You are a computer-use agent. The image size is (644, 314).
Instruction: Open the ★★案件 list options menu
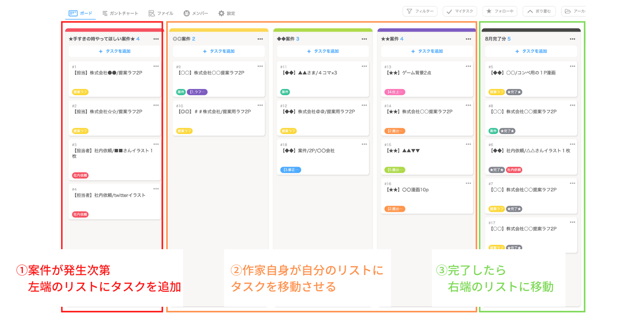pyautogui.click(x=469, y=39)
